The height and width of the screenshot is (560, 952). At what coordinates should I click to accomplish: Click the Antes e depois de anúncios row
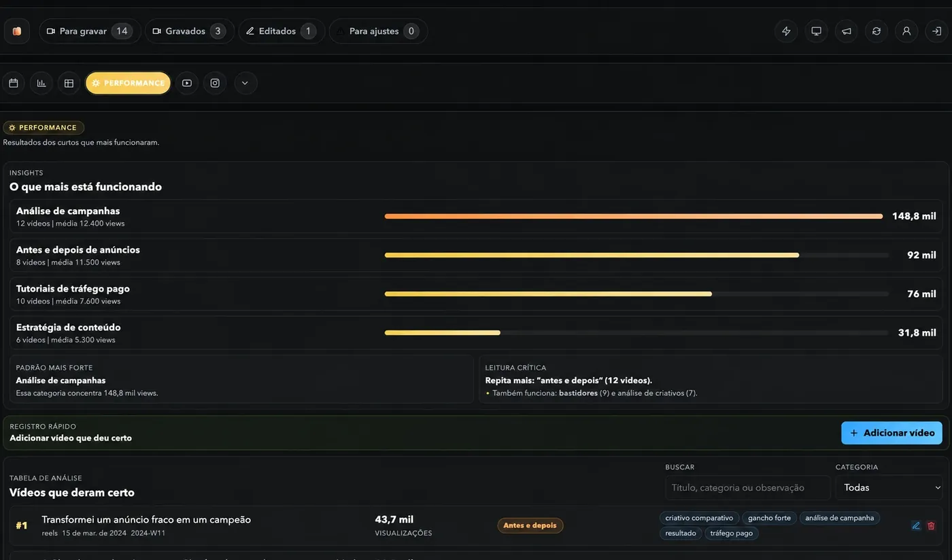[x=476, y=255]
